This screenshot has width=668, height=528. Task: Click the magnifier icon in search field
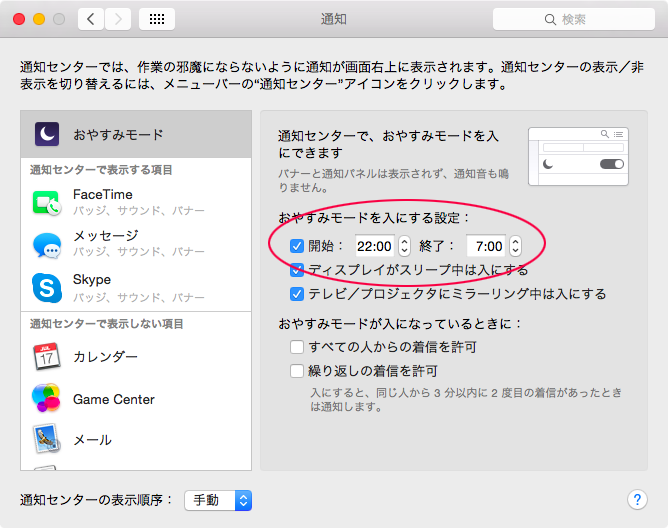[550, 20]
